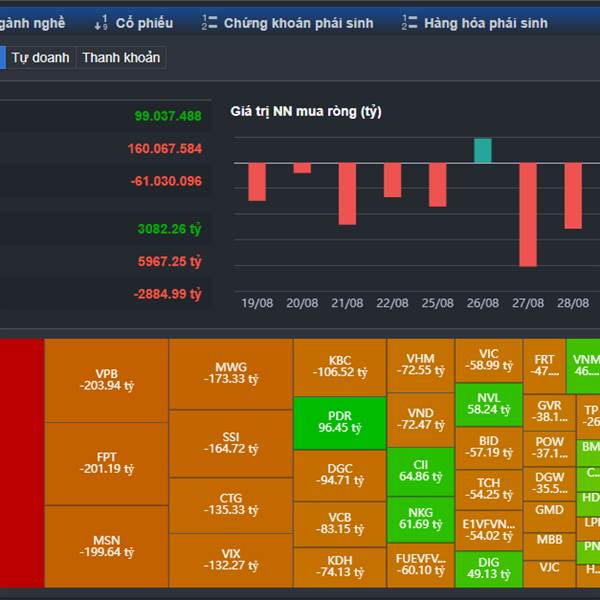
Task: Click the MSN treemap tile
Action: pyautogui.click(x=106, y=547)
